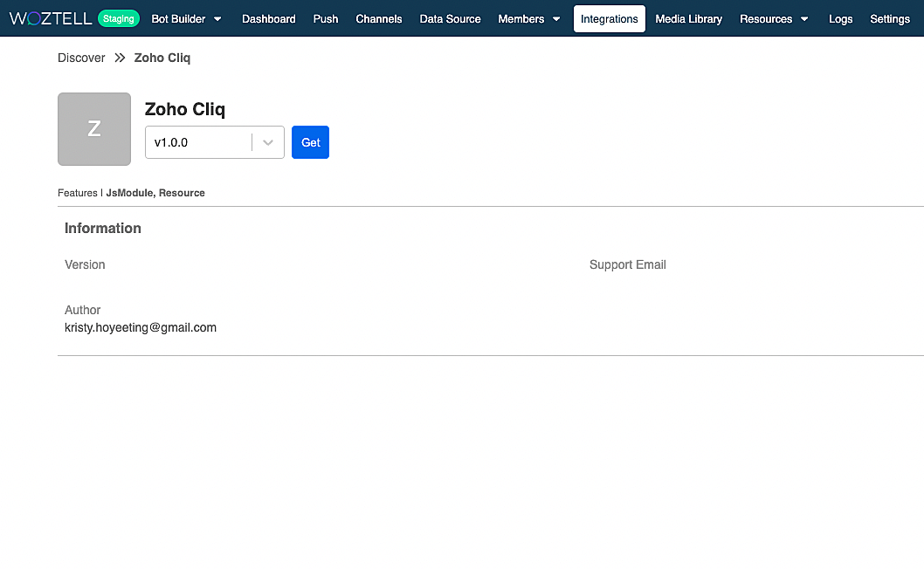Click the Information section heading

coord(102,229)
